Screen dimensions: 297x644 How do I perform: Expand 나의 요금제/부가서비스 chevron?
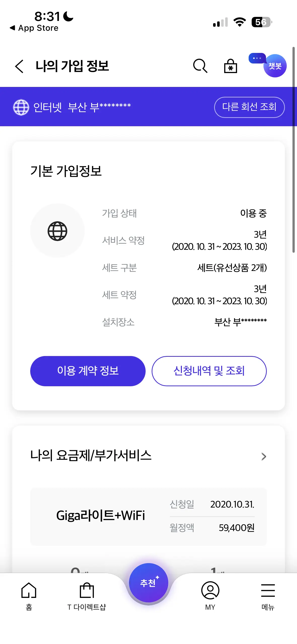pos(263,456)
